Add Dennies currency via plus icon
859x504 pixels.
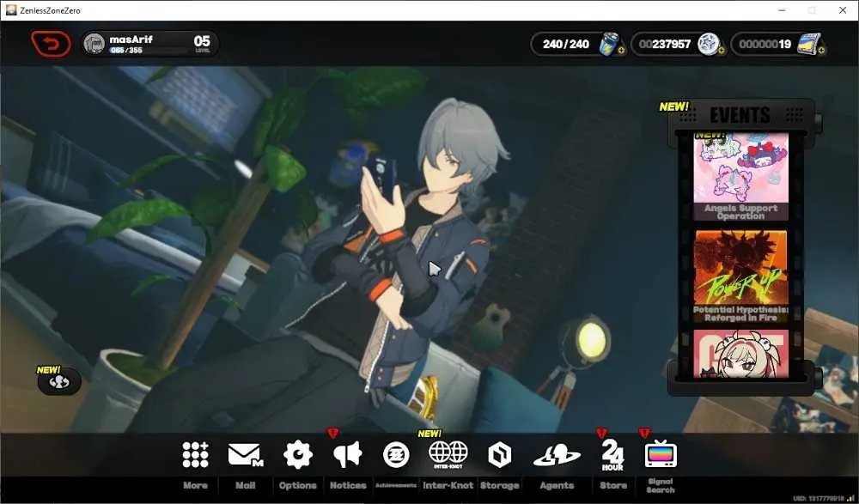(x=721, y=51)
